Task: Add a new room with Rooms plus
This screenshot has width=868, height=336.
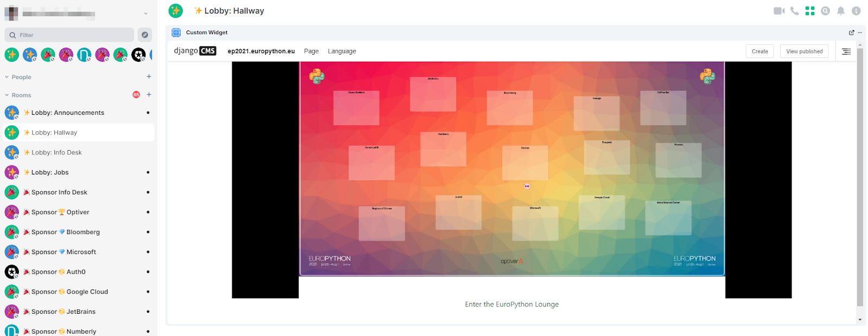Action: (x=149, y=94)
